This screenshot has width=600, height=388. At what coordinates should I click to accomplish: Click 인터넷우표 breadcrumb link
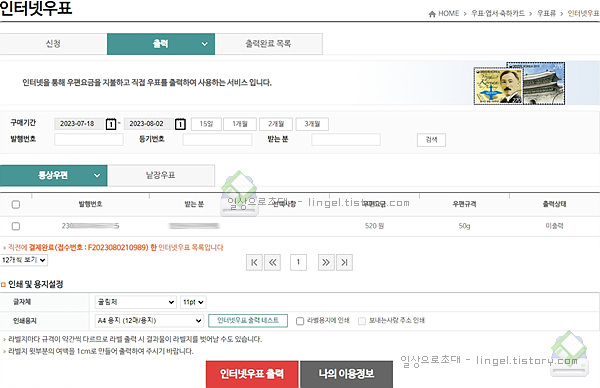583,14
